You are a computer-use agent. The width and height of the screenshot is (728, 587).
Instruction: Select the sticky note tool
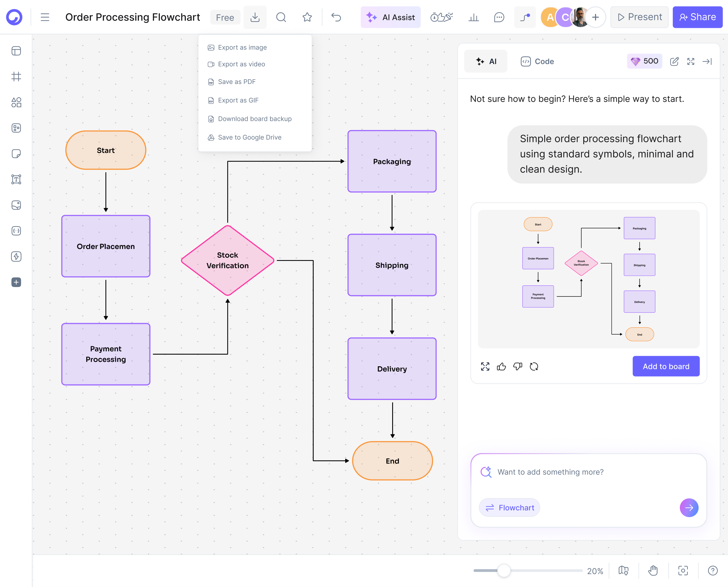[x=16, y=154]
